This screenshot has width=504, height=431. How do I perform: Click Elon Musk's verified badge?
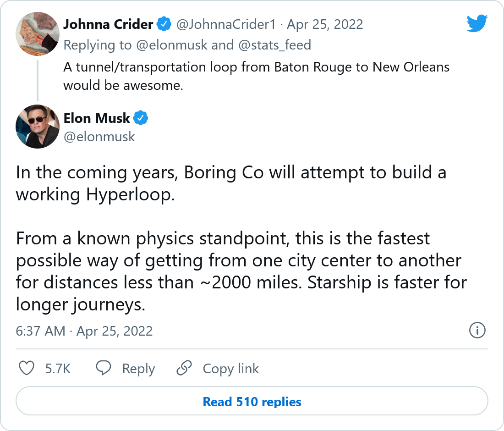click(x=141, y=118)
